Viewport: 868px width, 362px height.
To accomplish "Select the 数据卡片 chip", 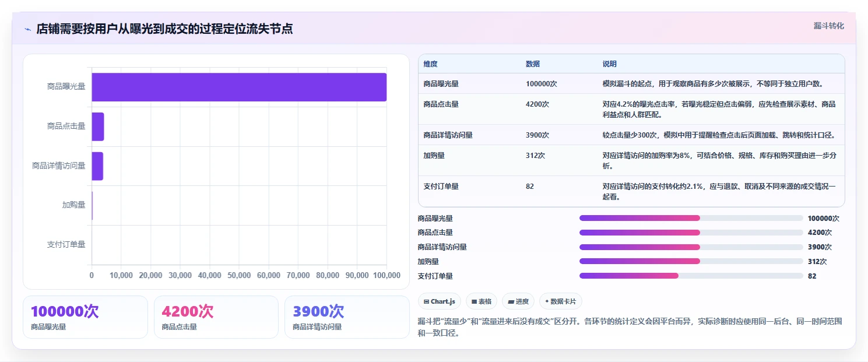I will click(561, 301).
